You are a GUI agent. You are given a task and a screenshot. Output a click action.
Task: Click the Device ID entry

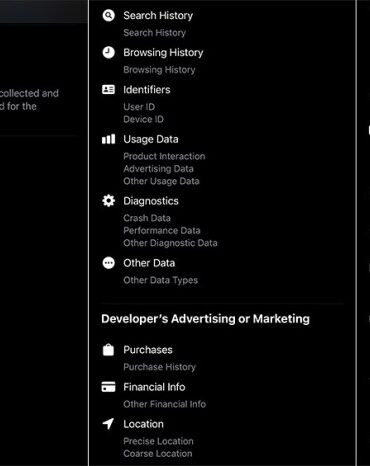coord(143,119)
